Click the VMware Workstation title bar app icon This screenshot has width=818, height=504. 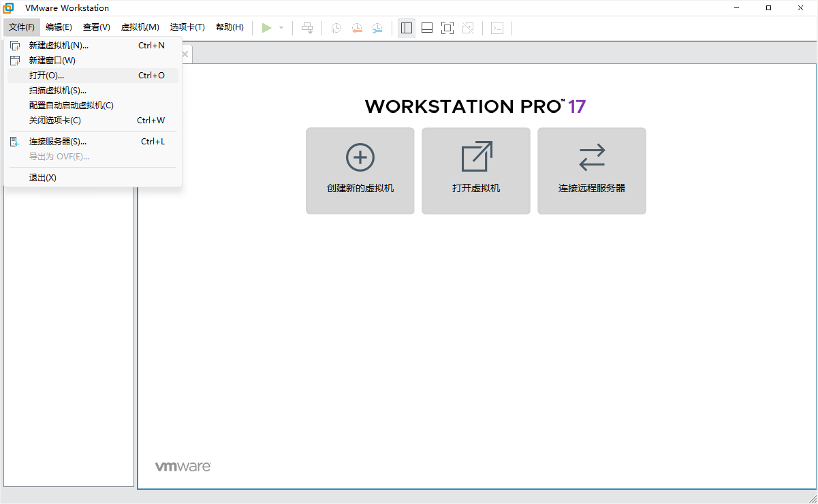[x=9, y=8]
